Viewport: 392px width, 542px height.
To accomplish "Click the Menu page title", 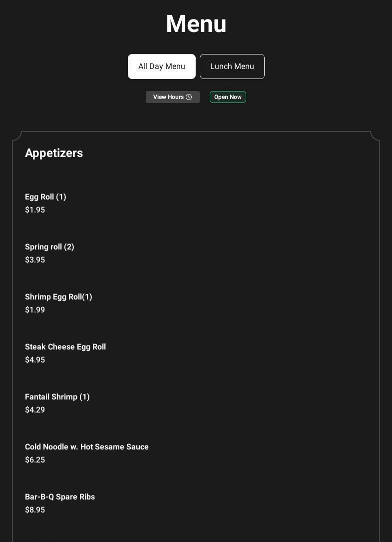I will click(196, 24).
